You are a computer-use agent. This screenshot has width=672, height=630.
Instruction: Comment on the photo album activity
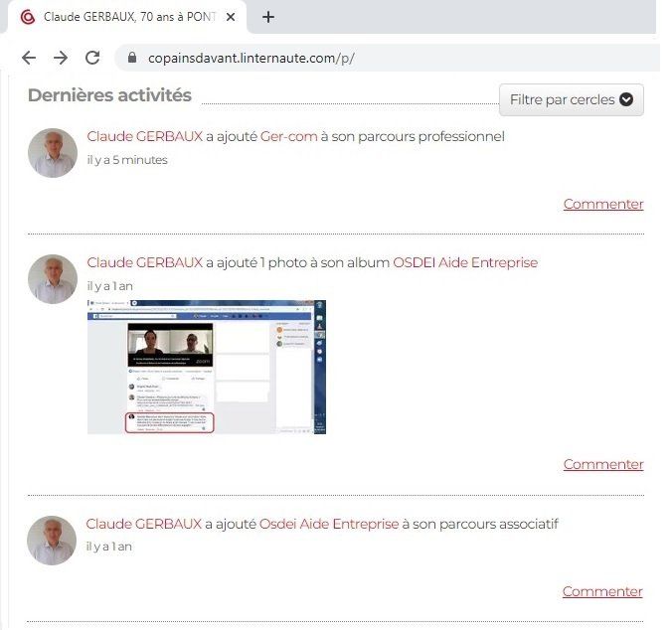603,465
